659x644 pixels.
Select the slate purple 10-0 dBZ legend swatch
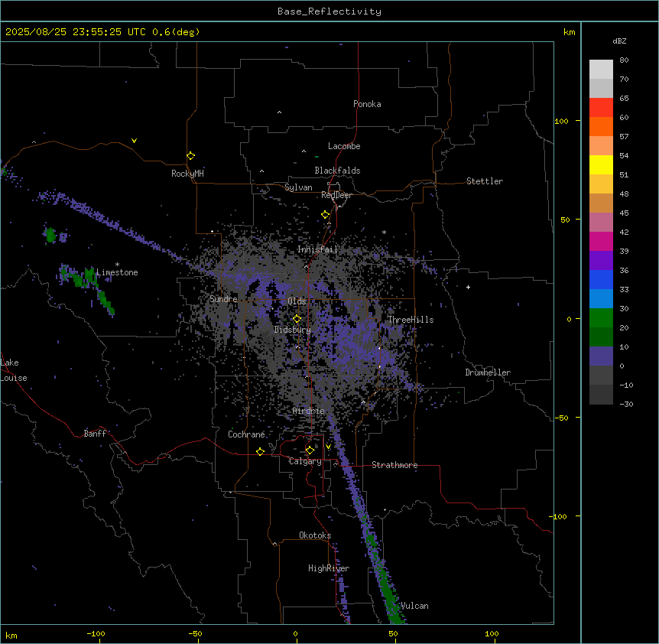601,356
